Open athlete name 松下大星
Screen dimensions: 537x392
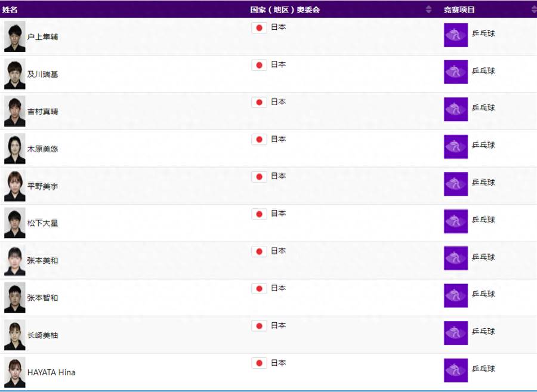click(42, 223)
